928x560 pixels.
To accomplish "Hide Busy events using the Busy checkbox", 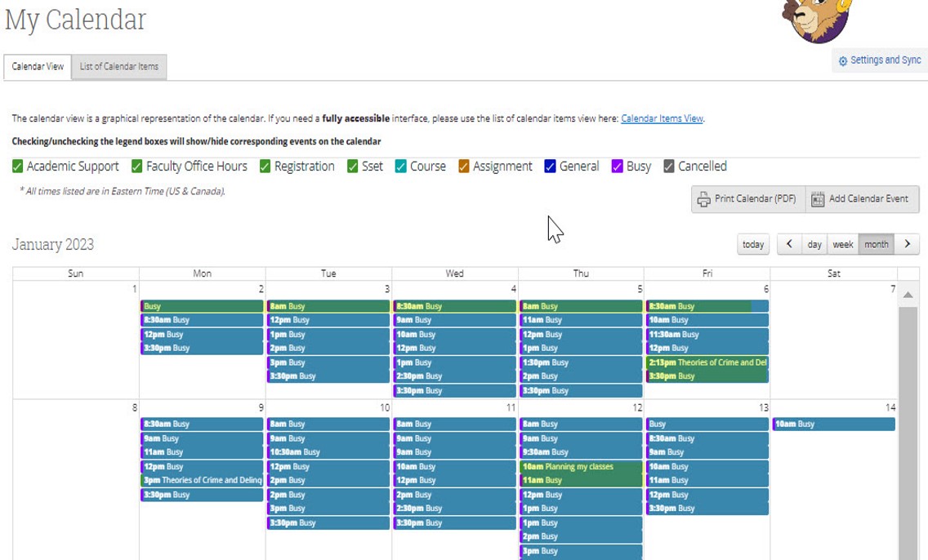I will pos(618,167).
